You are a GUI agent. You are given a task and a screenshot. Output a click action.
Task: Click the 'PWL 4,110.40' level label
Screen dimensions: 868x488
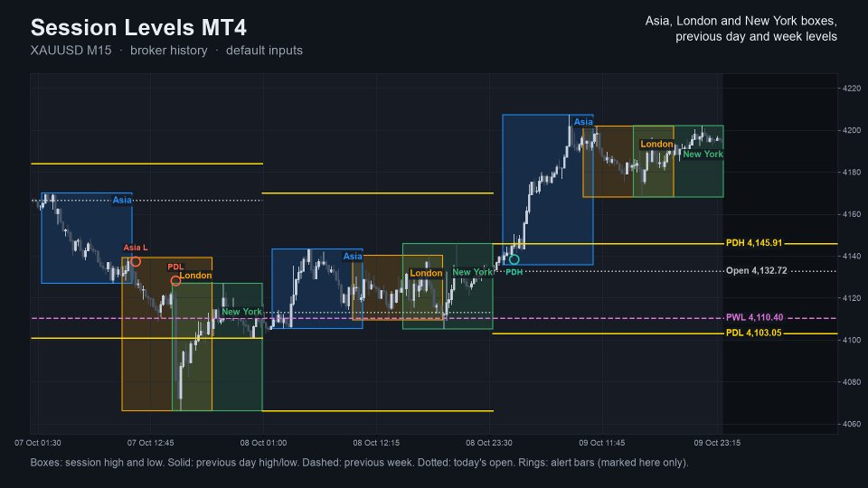(x=754, y=317)
